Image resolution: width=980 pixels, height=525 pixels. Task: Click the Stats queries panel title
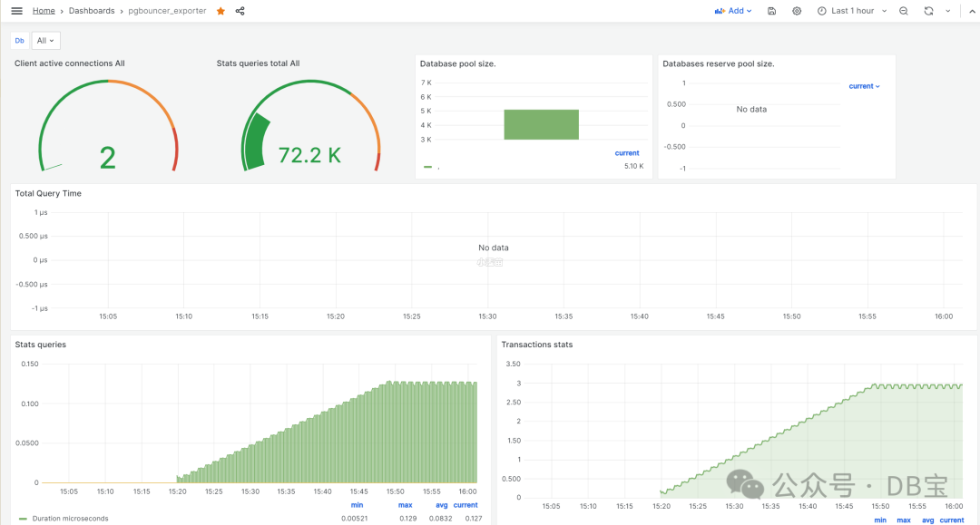[x=40, y=345]
